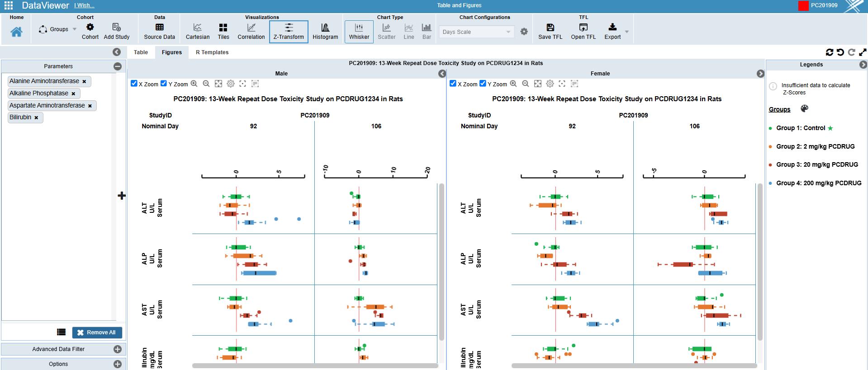Expand the Advanced Data Filter panel
This screenshot has height=370, width=868.
pos(118,349)
